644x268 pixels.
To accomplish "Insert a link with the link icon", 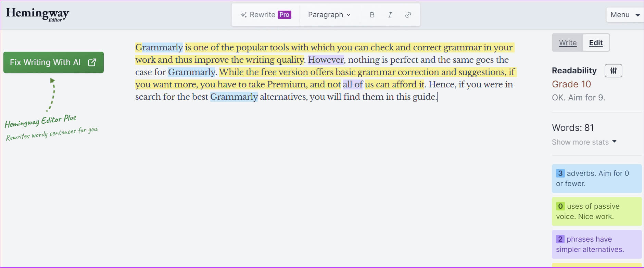I will [x=408, y=15].
